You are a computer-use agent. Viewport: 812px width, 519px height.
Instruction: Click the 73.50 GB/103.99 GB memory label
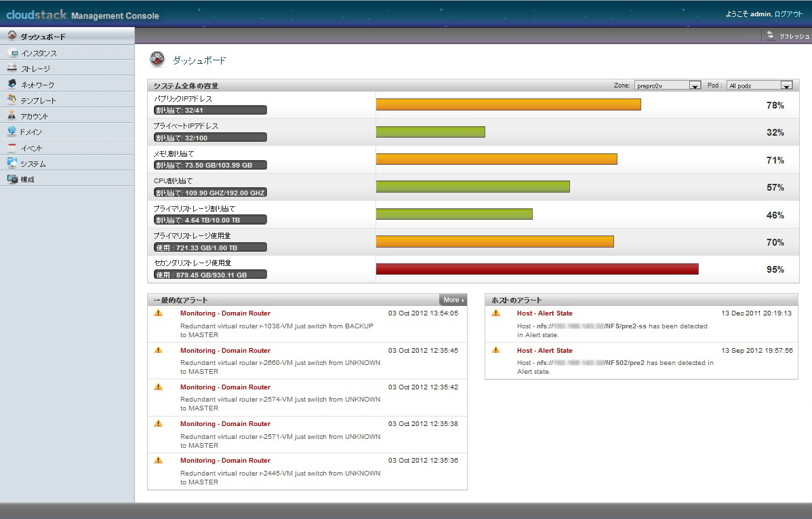coord(210,165)
